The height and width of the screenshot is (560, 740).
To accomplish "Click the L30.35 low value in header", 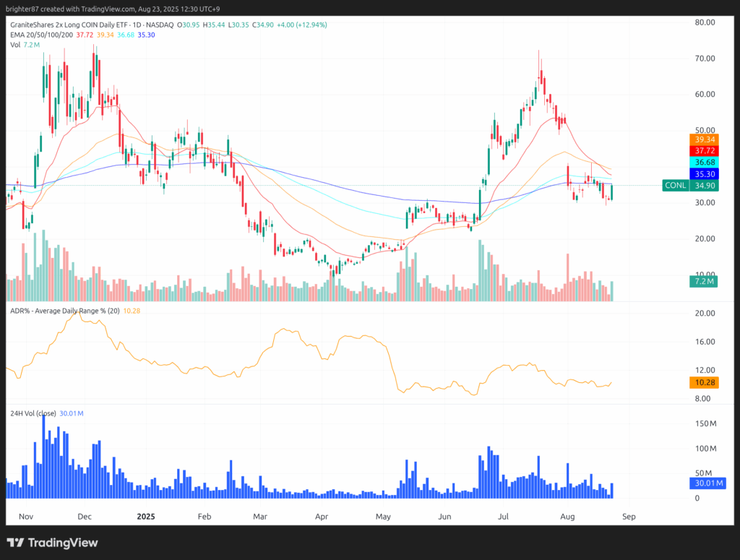I will pyautogui.click(x=238, y=25).
